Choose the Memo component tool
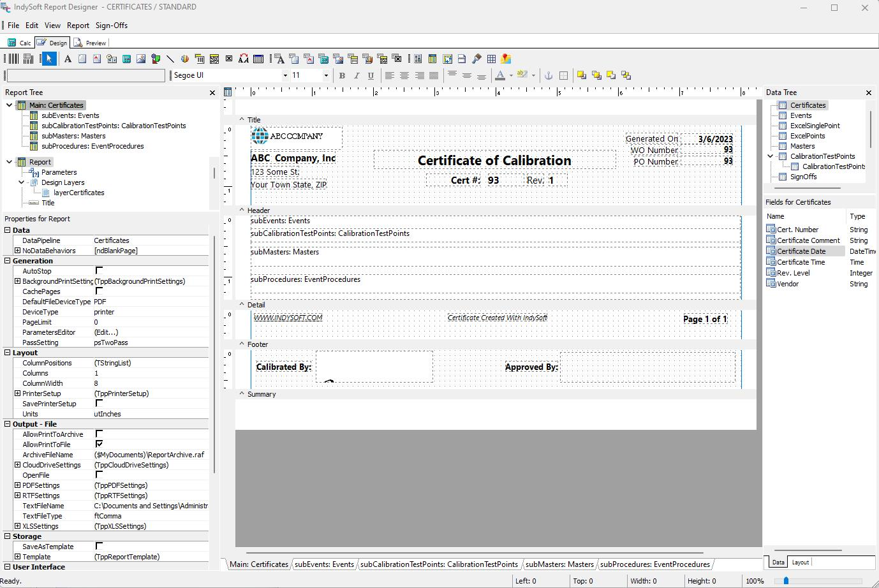879x588 pixels. [x=82, y=59]
